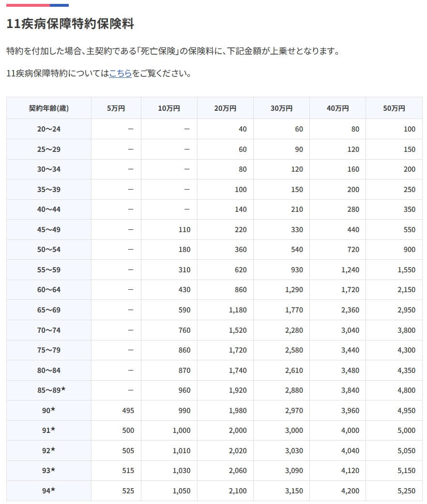
Task: Click the 5万円 column header
Action: (x=116, y=108)
